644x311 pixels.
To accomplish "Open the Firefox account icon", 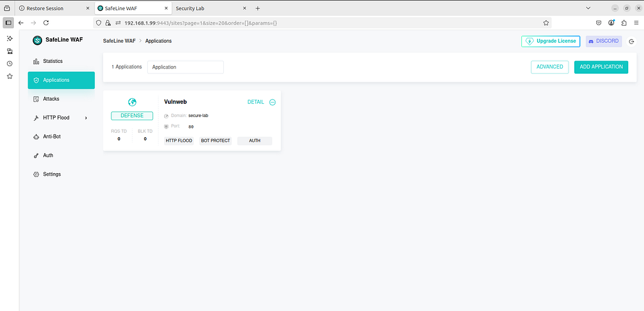I will [611, 23].
